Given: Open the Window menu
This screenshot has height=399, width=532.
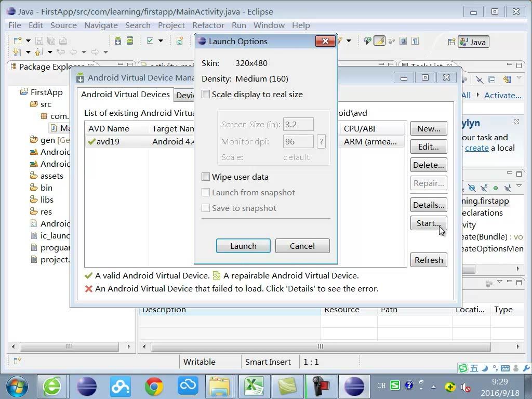Looking at the screenshot, I should pyautogui.click(x=269, y=25).
